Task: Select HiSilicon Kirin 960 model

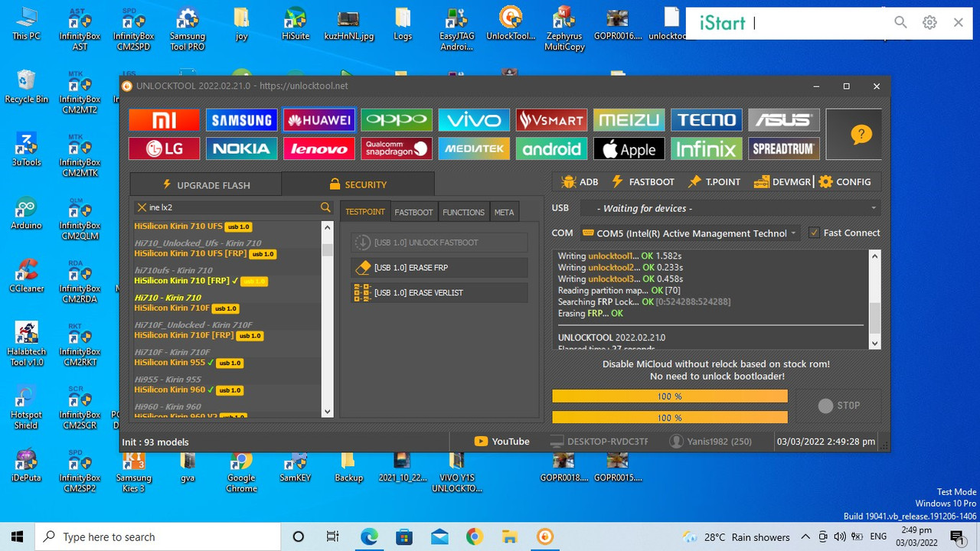Action: (189, 390)
